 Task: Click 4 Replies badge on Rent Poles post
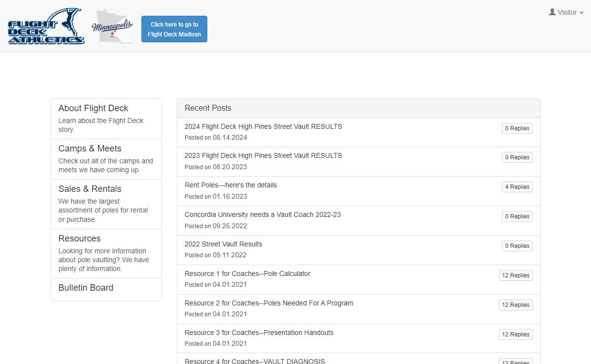517,187
